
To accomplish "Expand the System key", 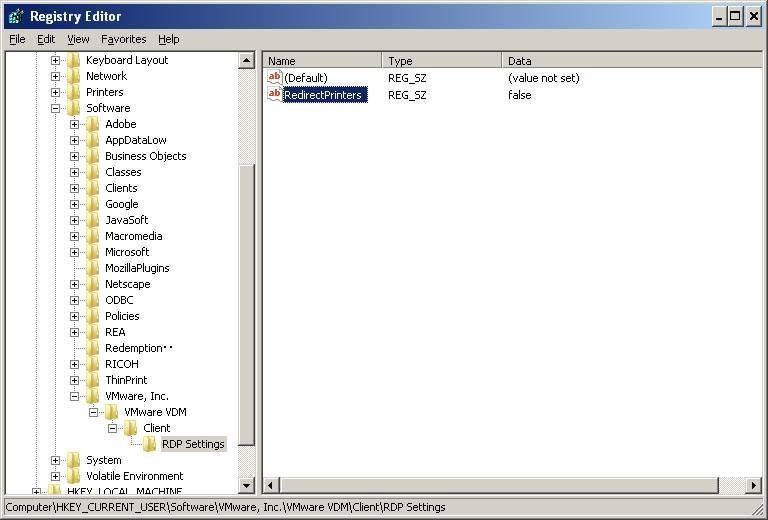I will click(x=55, y=460).
